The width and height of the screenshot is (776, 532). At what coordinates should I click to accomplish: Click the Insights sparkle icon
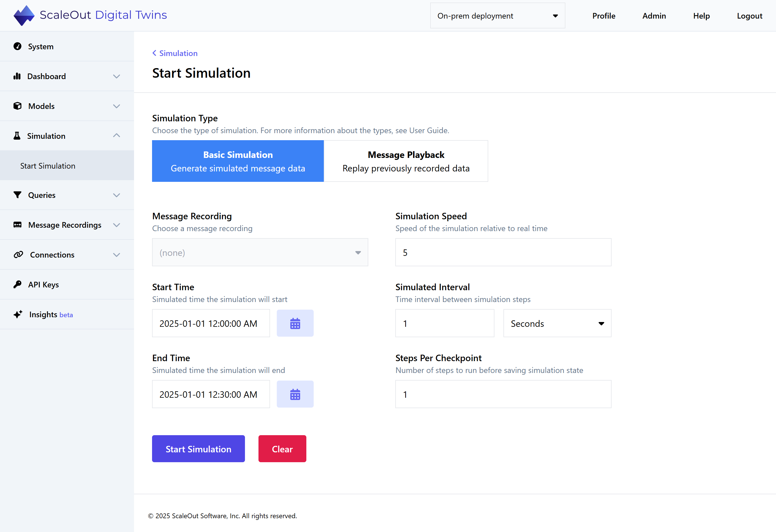tap(18, 314)
